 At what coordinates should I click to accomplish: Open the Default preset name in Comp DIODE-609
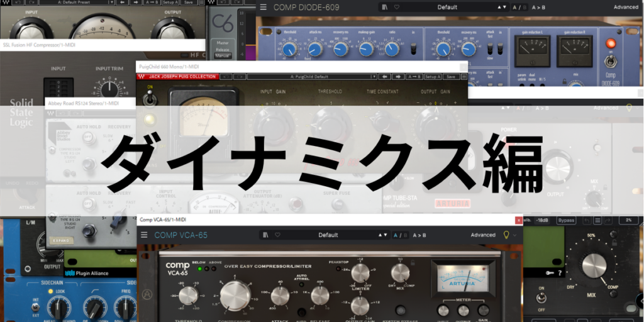[447, 7]
